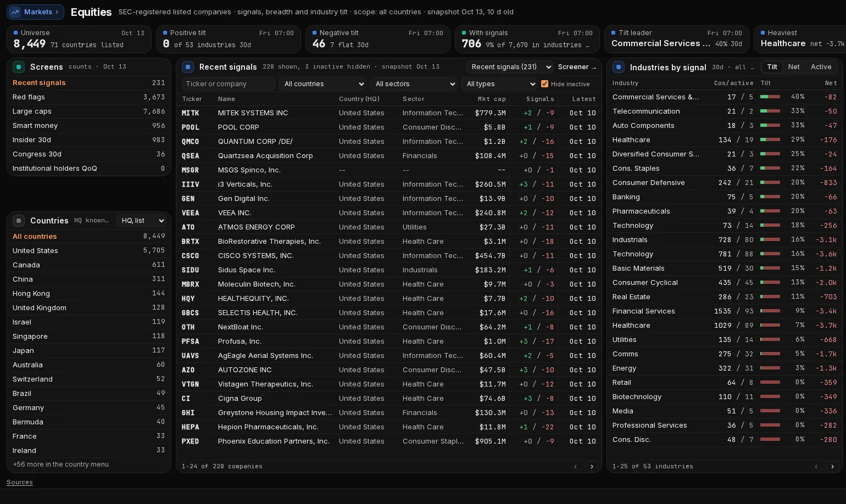The width and height of the screenshot is (846, 504).
Task: Sort by Mkt cap column header
Action: 491,99
